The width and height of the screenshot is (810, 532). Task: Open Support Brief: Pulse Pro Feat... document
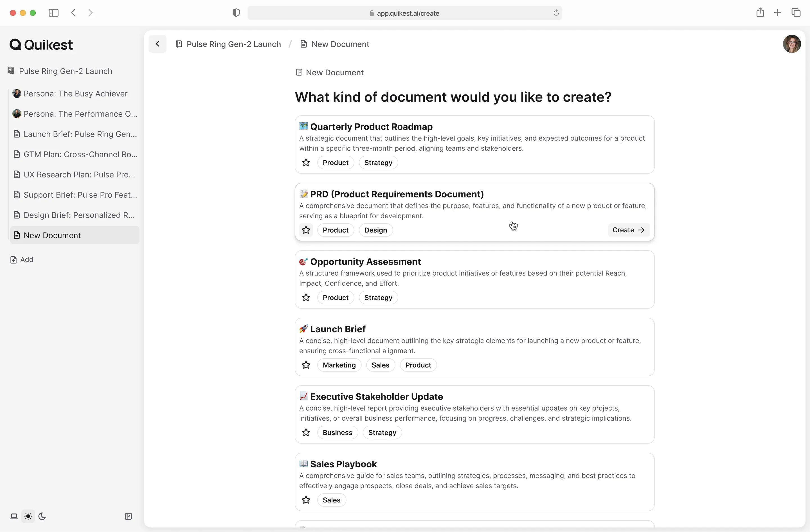point(75,195)
